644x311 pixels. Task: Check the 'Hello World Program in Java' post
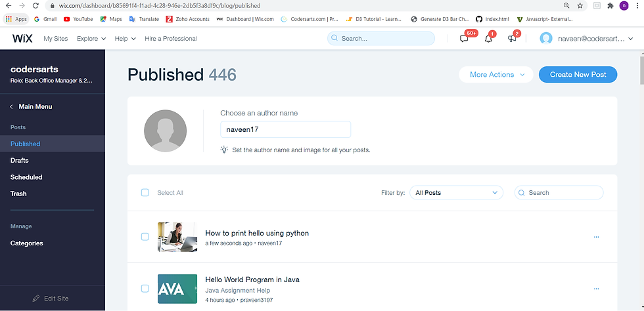145,289
